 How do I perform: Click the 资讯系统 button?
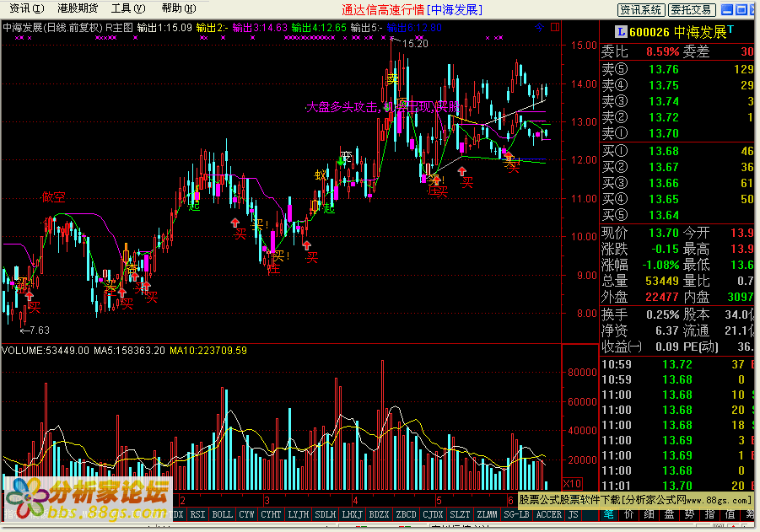(x=641, y=9)
